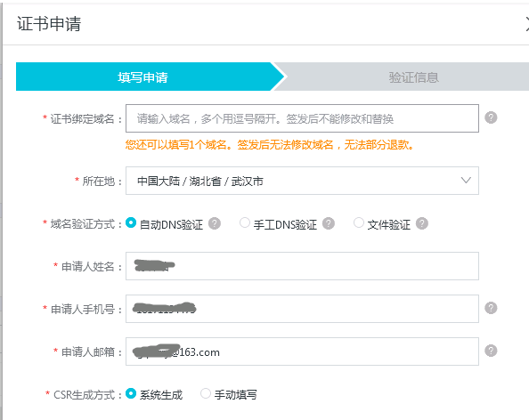Image resolution: width=529 pixels, height=420 pixels.
Task: Click help icon beside 申请人邮箱 field
Action: (x=491, y=351)
